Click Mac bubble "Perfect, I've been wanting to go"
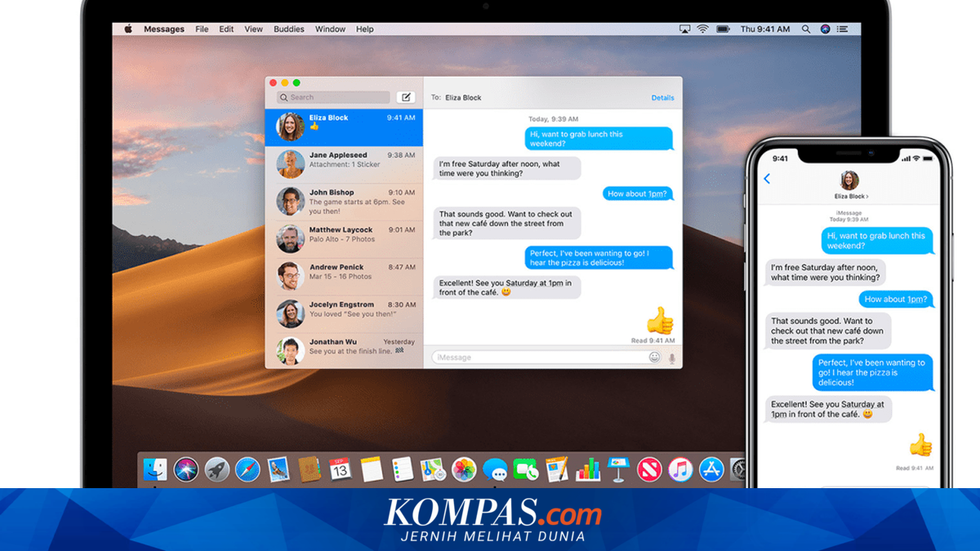 point(599,258)
